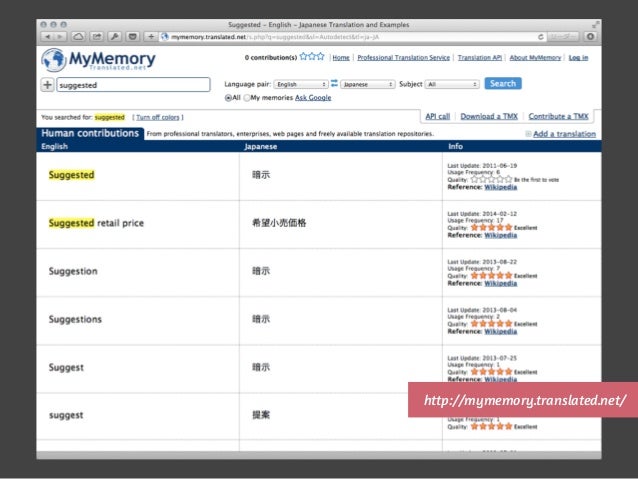
Task: Open the Translation API link
Action: point(480,58)
